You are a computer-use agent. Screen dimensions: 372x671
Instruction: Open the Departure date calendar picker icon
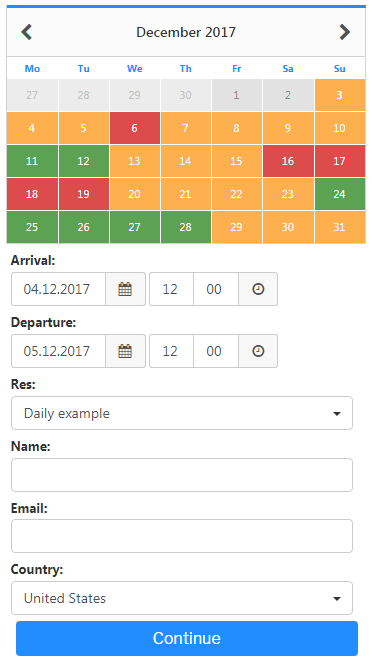pyautogui.click(x=125, y=351)
